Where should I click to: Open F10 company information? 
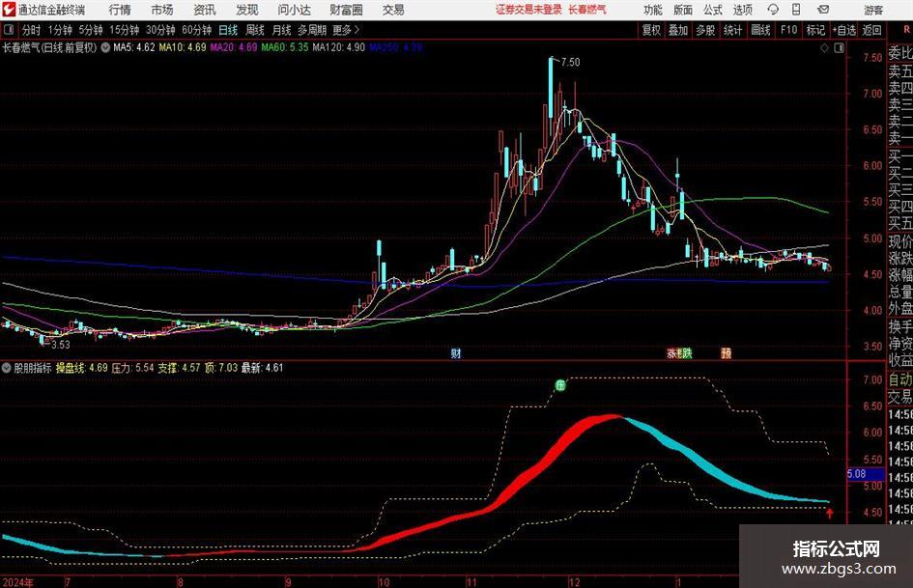[789, 30]
